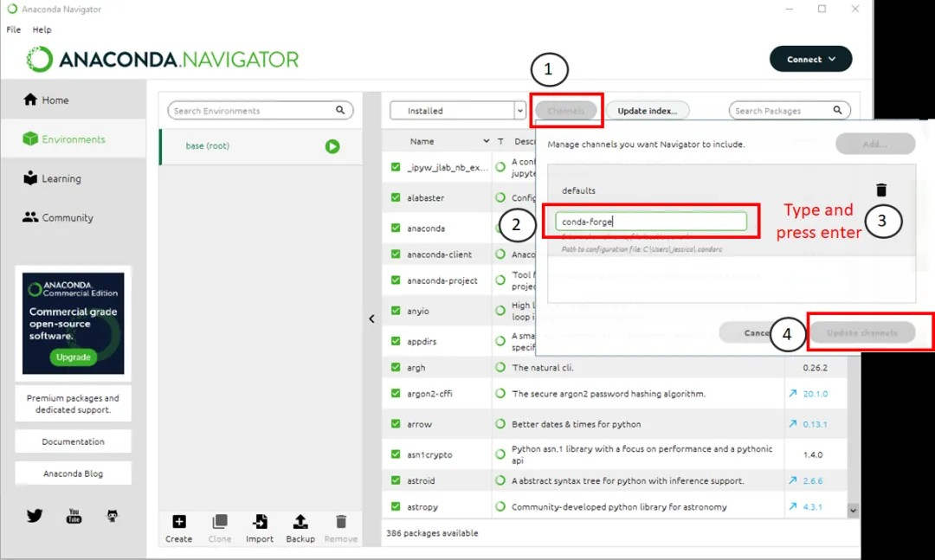Image resolution: width=935 pixels, height=560 pixels.
Task: Select the defaults channel row
Action: pos(732,190)
